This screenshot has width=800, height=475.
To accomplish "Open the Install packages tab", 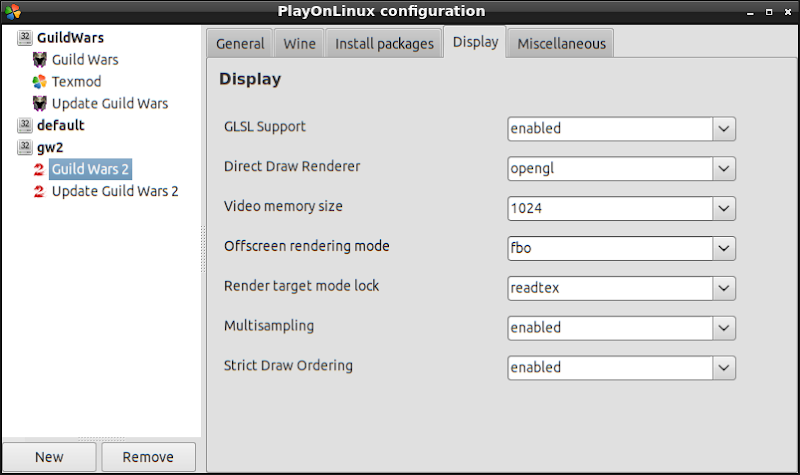I will tap(384, 44).
